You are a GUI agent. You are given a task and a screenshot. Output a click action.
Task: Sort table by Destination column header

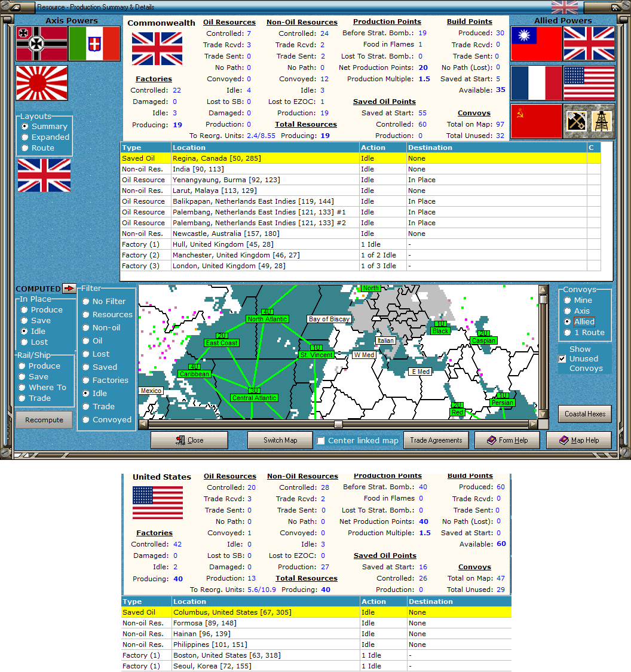pyautogui.click(x=497, y=148)
